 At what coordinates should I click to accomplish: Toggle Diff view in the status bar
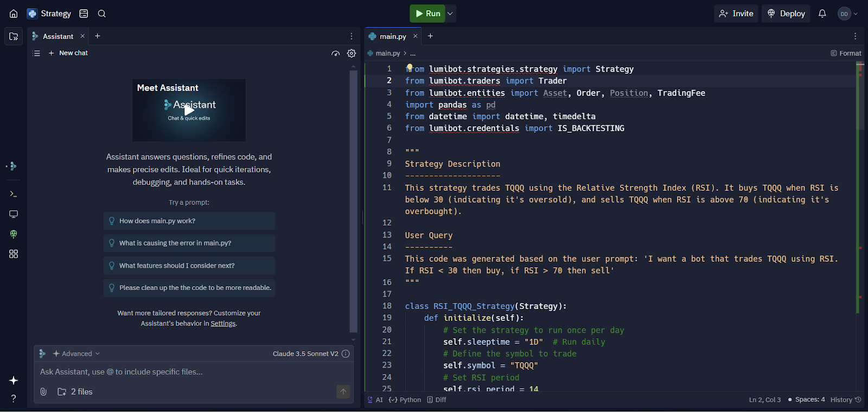(437, 400)
